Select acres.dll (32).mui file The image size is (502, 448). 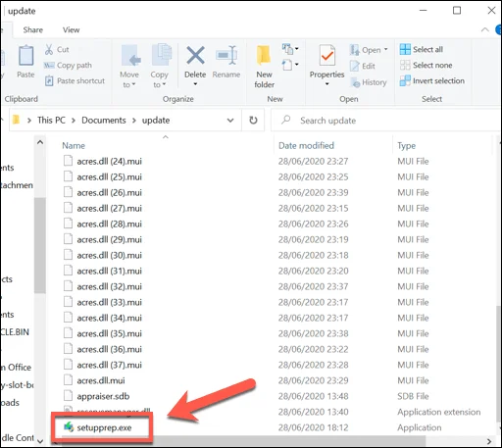110,286
